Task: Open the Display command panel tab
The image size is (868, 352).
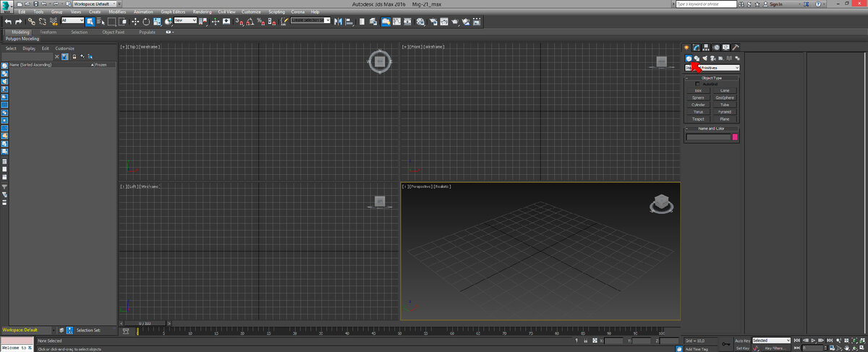Action: click(x=726, y=48)
